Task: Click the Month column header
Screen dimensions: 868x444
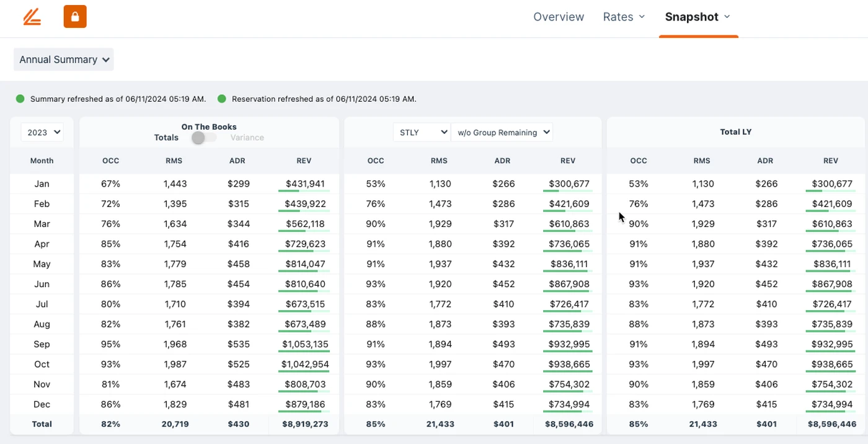Action: click(42, 161)
